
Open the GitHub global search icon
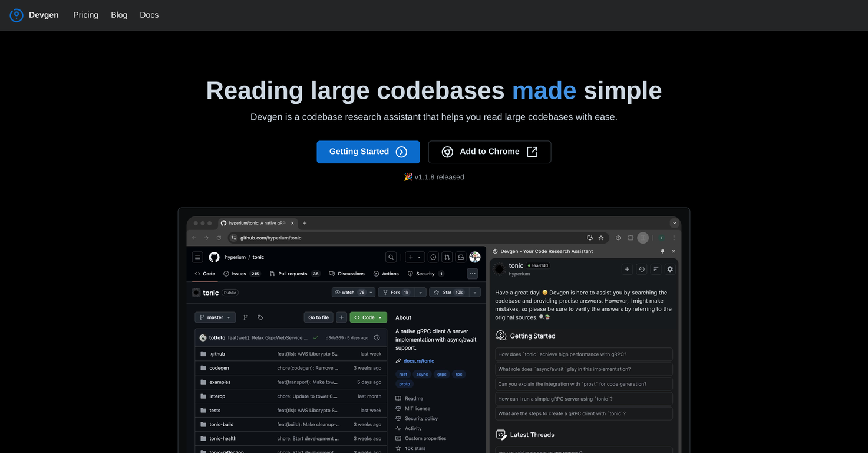click(x=391, y=257)
